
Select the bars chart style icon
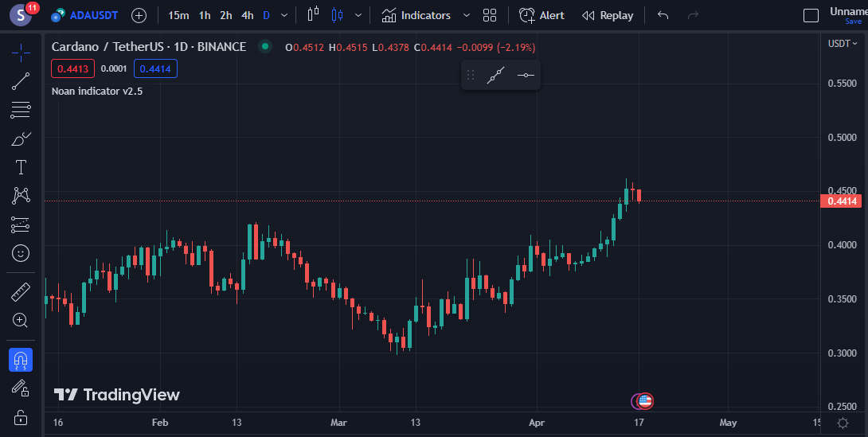313,15
